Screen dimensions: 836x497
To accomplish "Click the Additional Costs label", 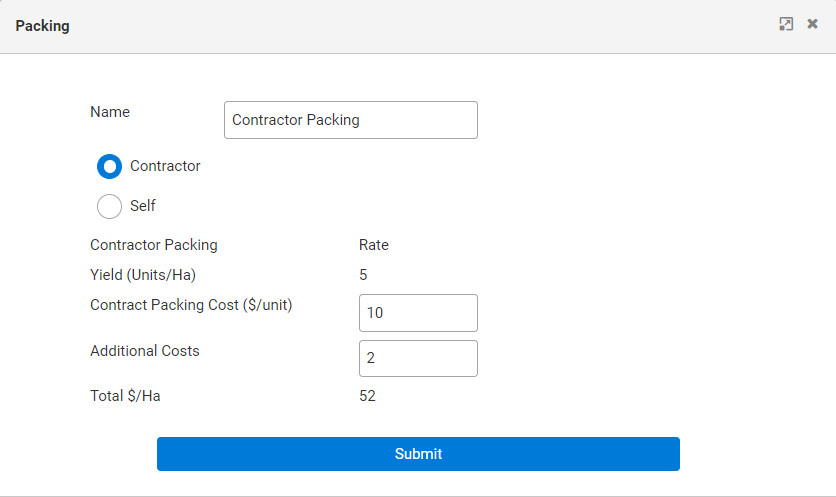I will tap(145, 351).
